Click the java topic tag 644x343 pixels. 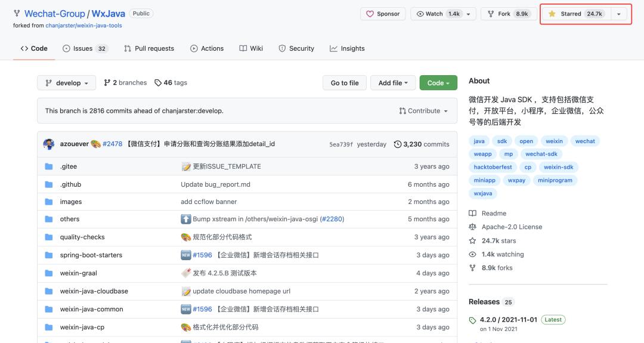[479, 141]
